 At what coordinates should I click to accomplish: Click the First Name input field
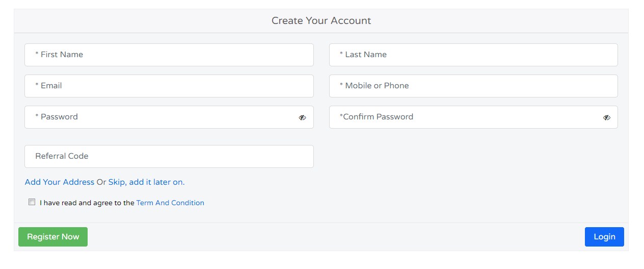pos(169,55)
